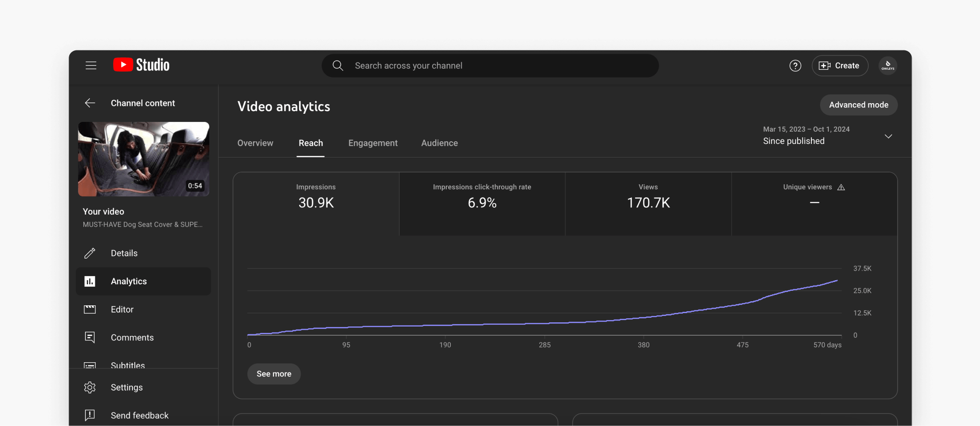The height and width of the screenshot is (426, 980).
Task: Click Send feedback in sidebar
Action: point(139,415)
